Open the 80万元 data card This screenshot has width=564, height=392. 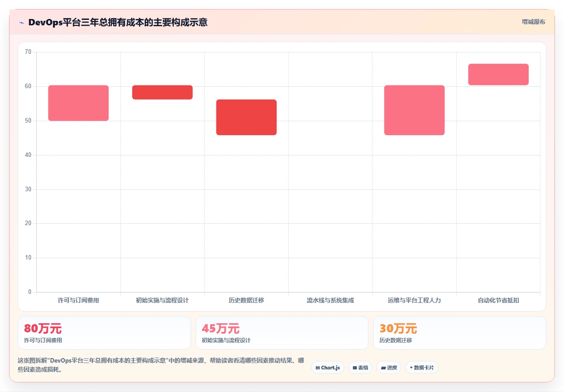[x=104, y=333]
